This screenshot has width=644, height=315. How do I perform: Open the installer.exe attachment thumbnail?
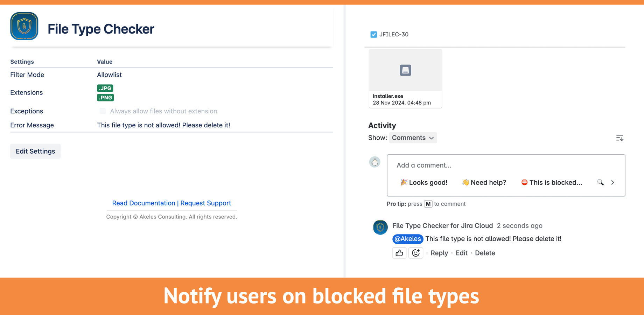click(x=405, y=70)
